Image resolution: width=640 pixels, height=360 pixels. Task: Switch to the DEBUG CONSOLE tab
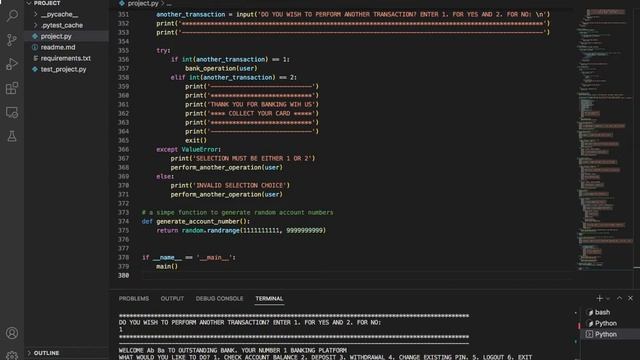(219, 299)
